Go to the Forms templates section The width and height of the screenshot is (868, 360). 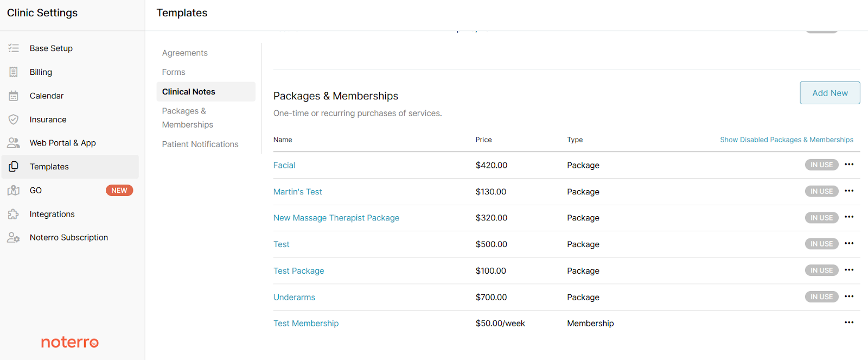[x=174, y=72]
